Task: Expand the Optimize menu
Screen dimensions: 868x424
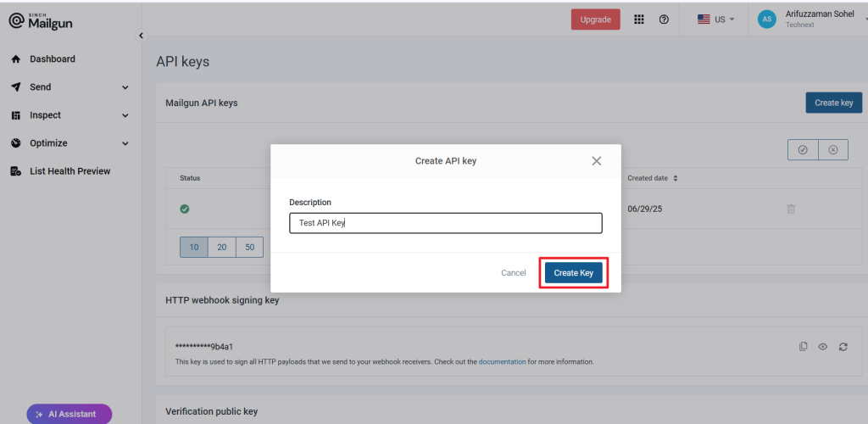Action: click(125, 143)
